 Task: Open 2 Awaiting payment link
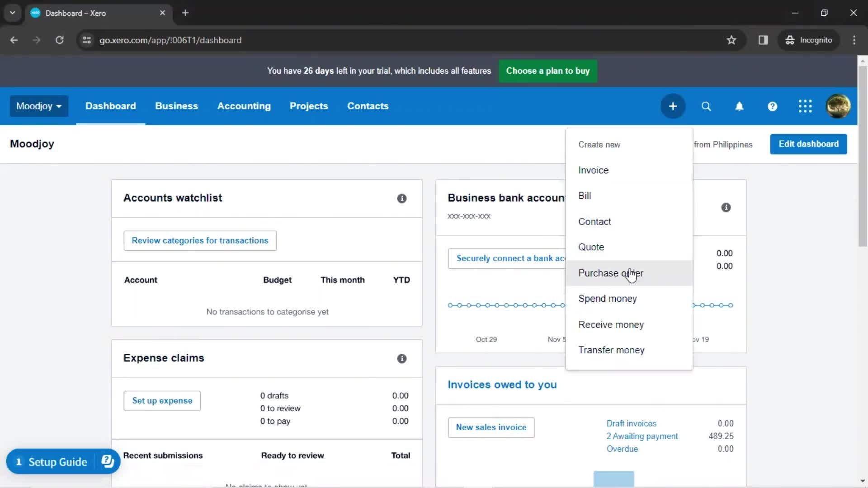642,436
